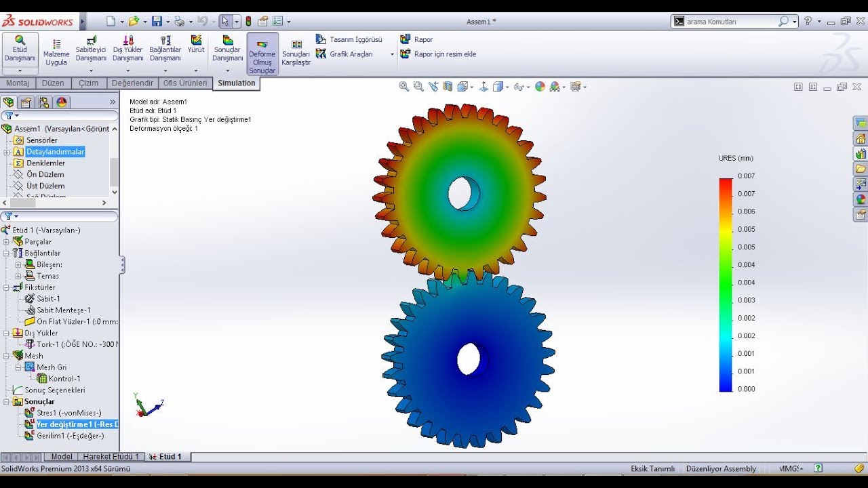Open Grafik Araçları plot tools
The height and width of the screenshot is (488, 868).
344,54
